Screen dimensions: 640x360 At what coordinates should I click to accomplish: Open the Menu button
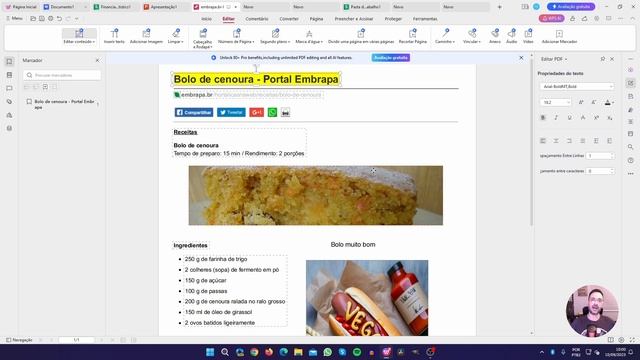[14, 18]
